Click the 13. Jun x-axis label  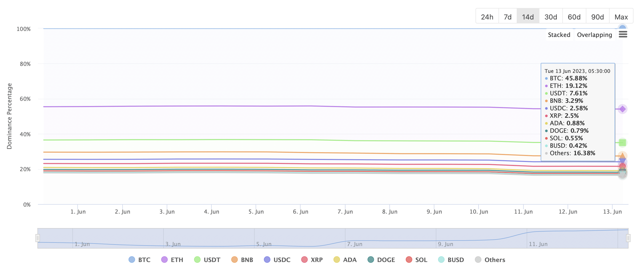tap(612, 212)
